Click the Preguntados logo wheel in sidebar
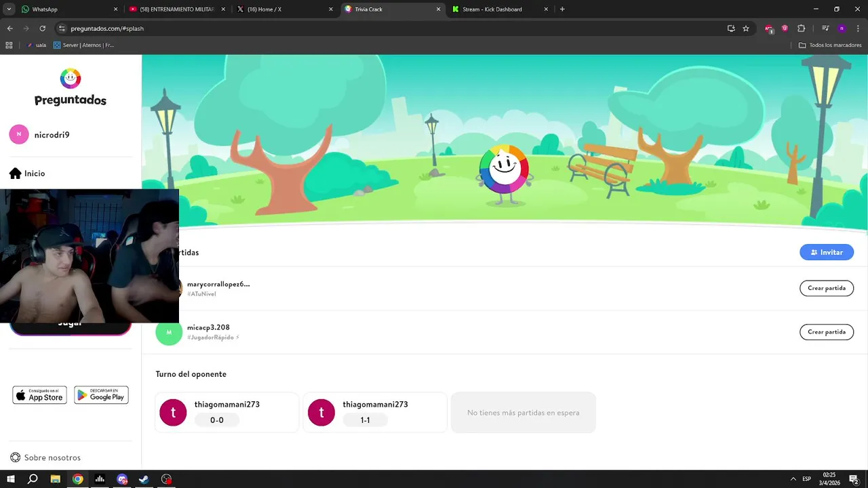 71,79
